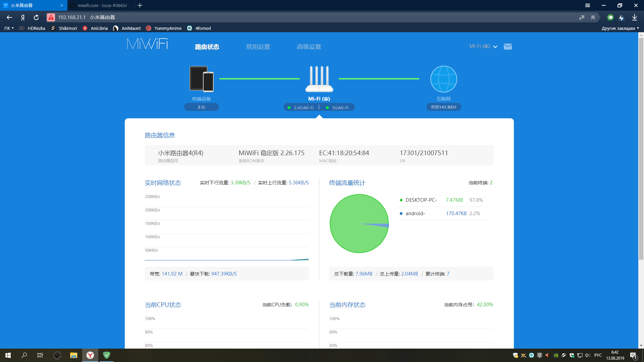This screenshot has height=362, width=644.
Task: Click the insecure site warning triangle icon
Action: click(51, 17)
